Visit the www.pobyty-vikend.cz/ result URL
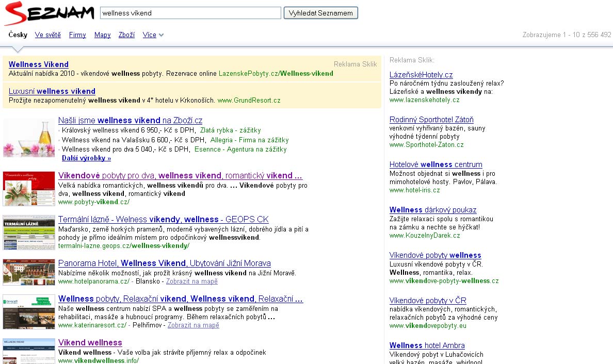 pos(94,202)
